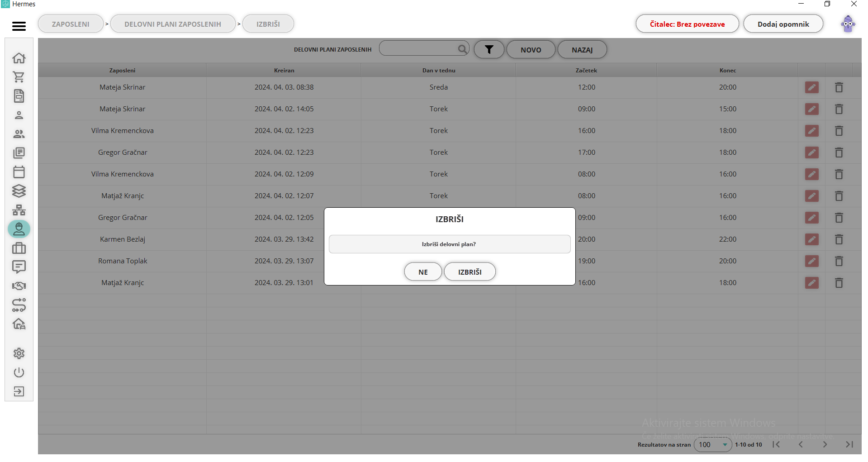Click the 2024. 04. 03. 08:38 date cell
The height and width of the screenshot is (462, 868).
point(284,87)
